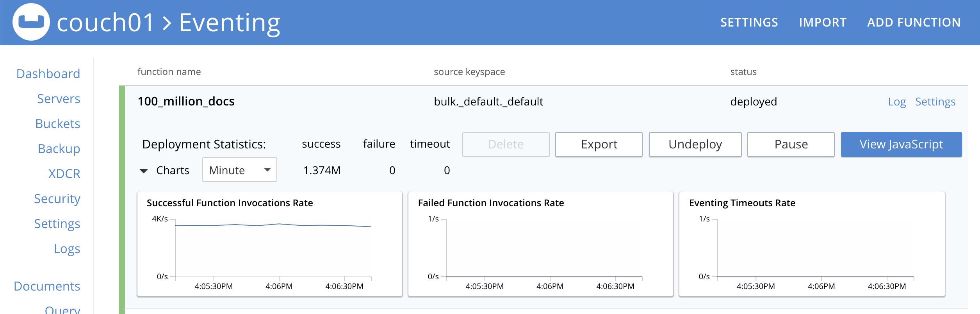Open Settings link for 100_million_docs function
This screenshot has height=314, width=980.
coord(935,102)
